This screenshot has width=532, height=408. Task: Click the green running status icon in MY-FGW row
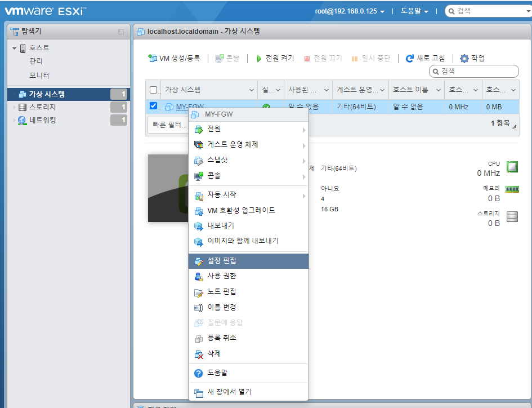coord(266,106)
